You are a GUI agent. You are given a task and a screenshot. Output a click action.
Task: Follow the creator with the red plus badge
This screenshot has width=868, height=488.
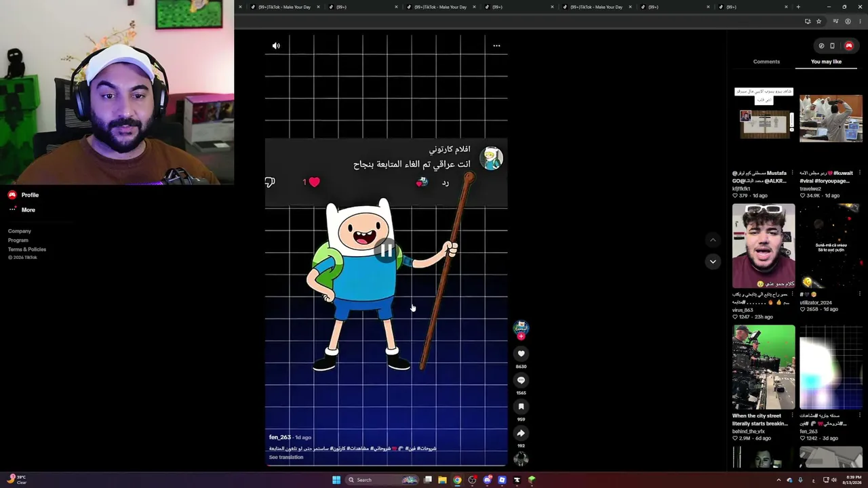[521, 336]
